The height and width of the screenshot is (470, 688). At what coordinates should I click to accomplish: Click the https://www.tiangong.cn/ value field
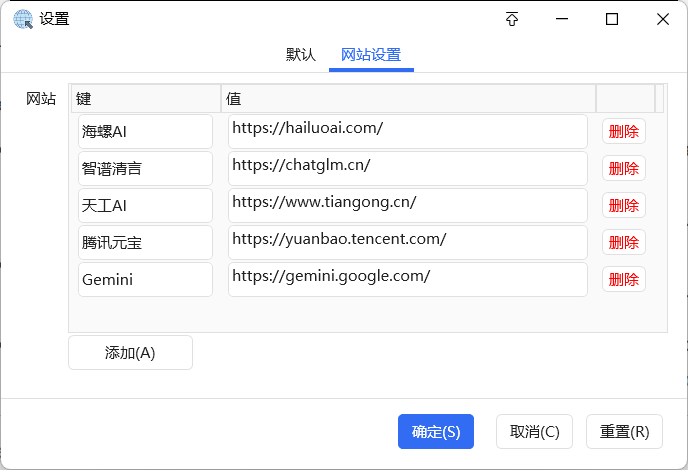(x=408, y=205)
